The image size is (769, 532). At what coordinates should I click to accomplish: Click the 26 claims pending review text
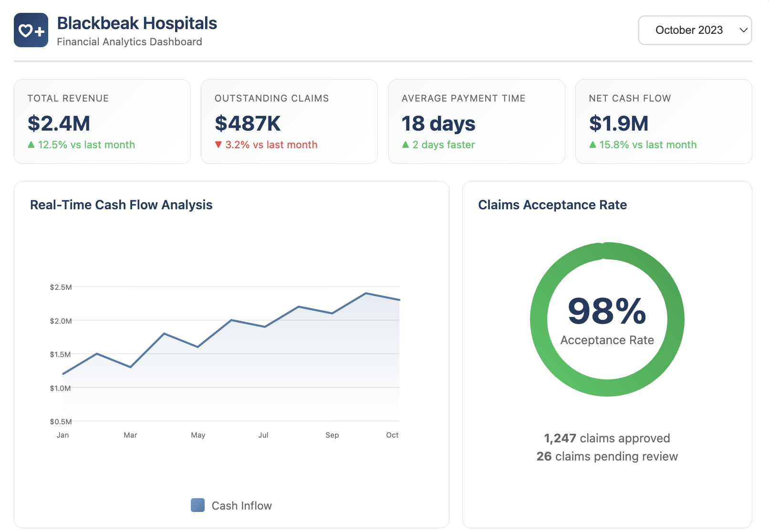(x=607, y=456)
